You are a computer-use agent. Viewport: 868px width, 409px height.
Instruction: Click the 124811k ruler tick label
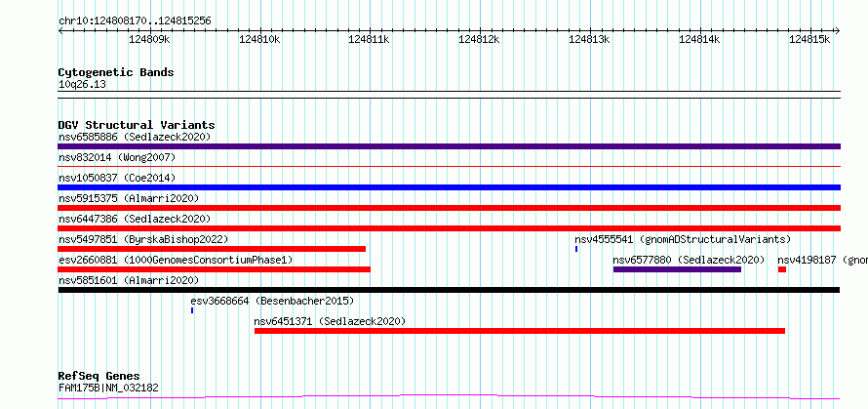point(370,40)
